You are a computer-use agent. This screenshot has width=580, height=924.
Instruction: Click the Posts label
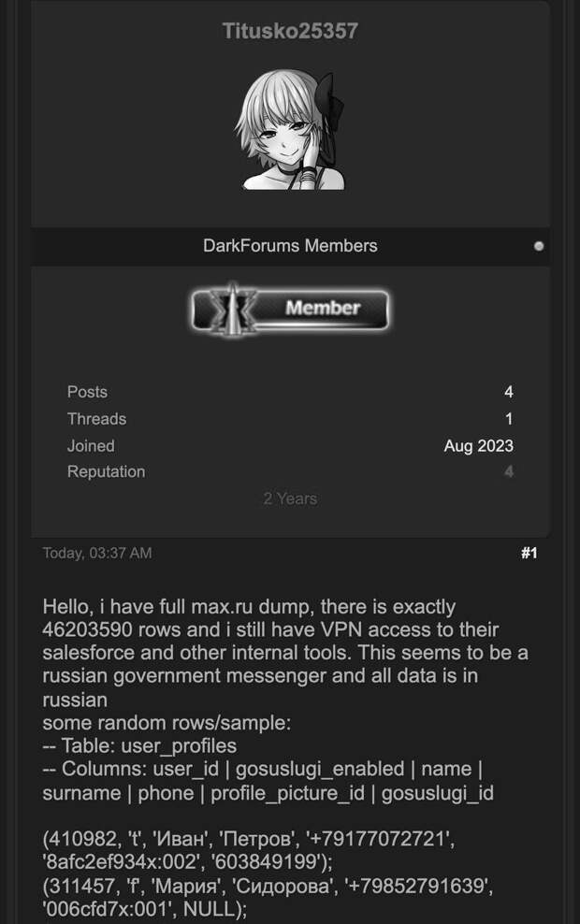pyautogui.click(x=87, y=392)
